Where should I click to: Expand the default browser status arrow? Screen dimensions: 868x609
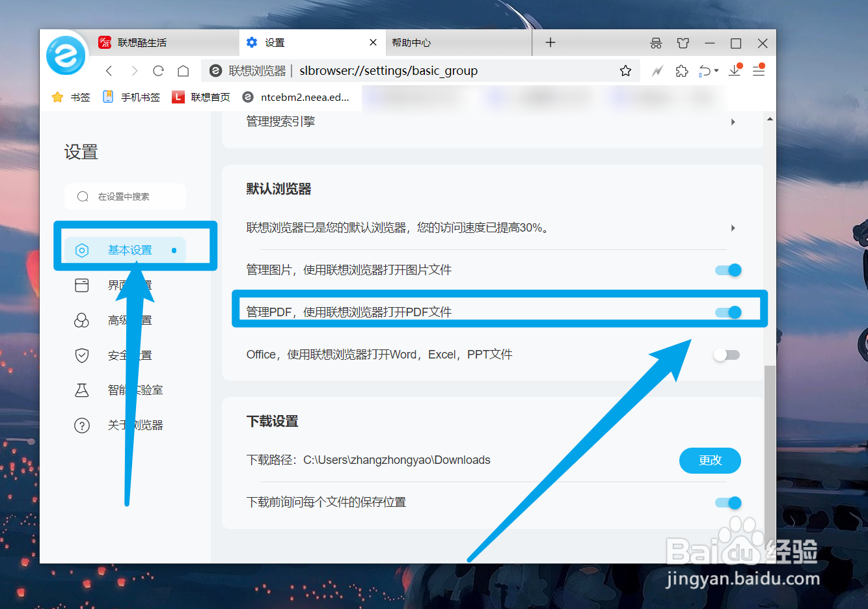[733, 228]
